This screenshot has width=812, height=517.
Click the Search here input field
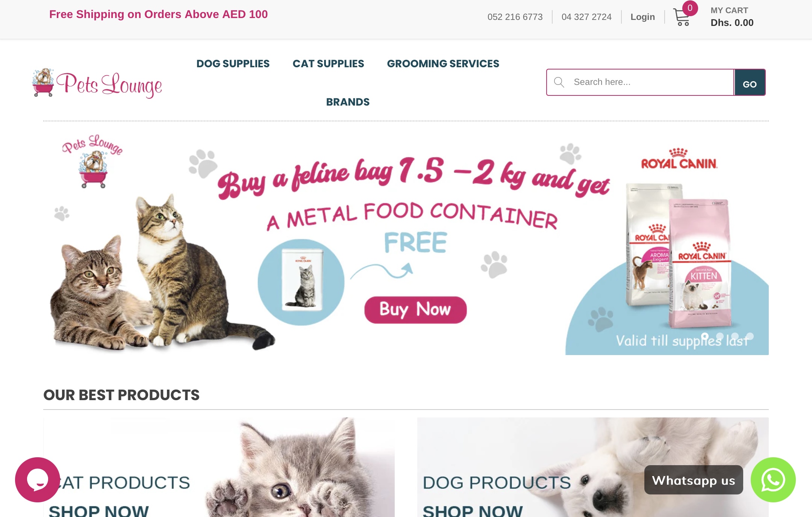640,82
